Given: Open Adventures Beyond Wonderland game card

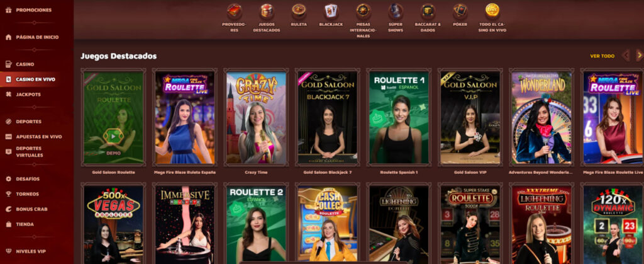Looking at the screenshot, I should [x=541, y=118].
